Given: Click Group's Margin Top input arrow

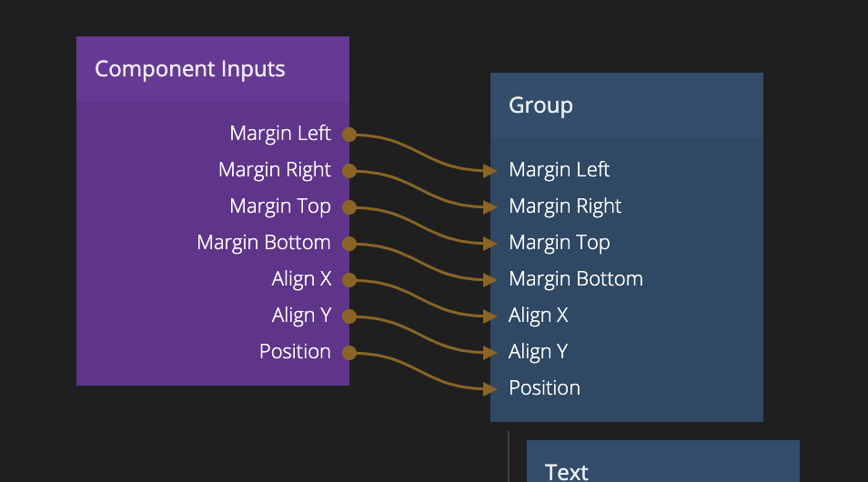Looking at the screenshot, I should (x=490, y=243).
